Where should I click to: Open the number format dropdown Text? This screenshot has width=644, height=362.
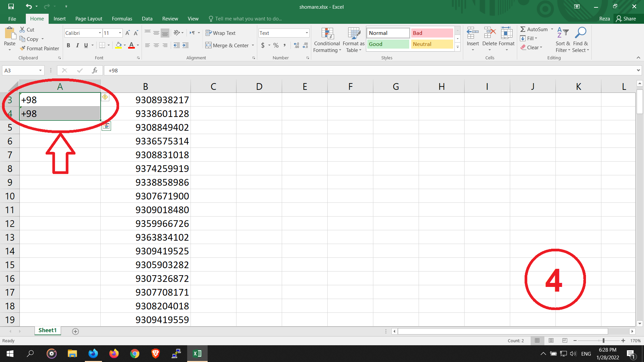307,33
